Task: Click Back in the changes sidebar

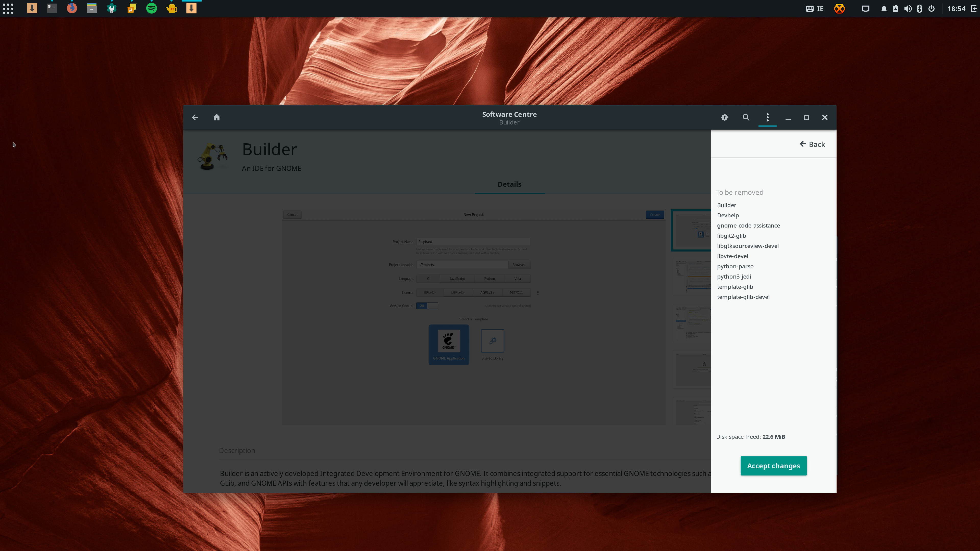Action: point(812,144)
